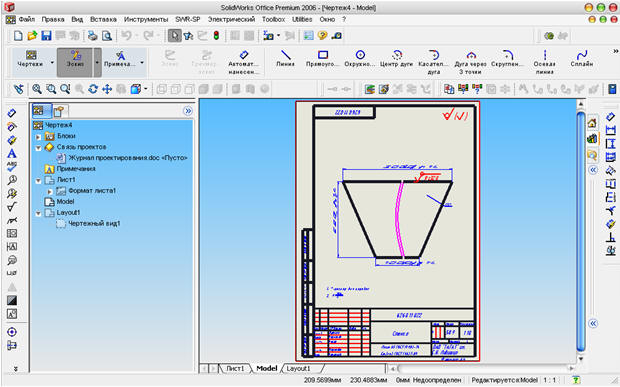Viewport: 620px width, 387px height.
Task: Open the view orientation dropdown arrow
Action: pos(146,89)
